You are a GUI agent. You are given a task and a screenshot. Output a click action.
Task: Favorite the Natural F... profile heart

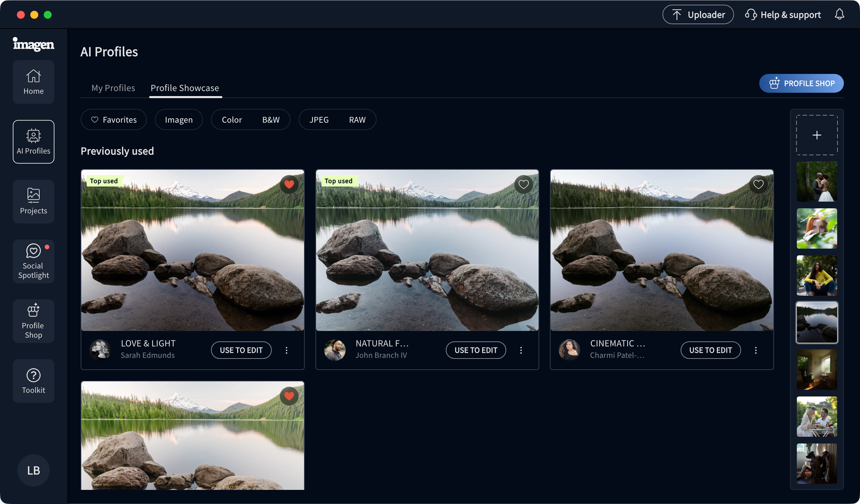[x=523, y=184]
